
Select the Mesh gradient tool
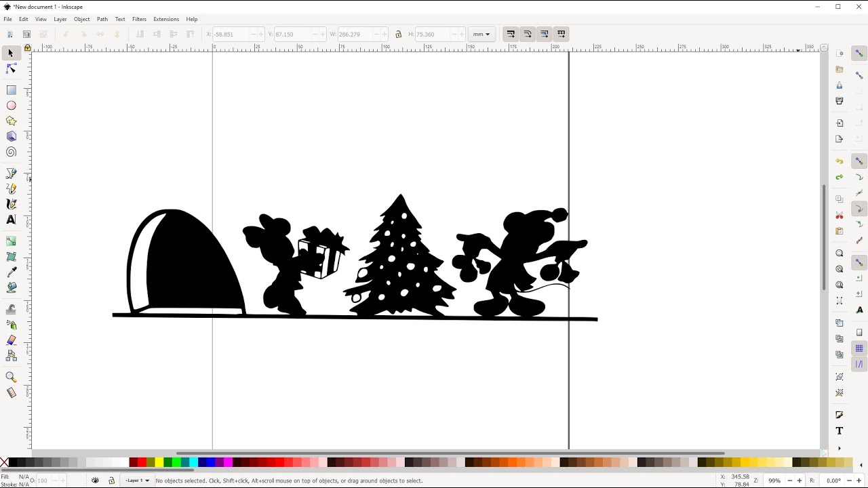(11, 257)
